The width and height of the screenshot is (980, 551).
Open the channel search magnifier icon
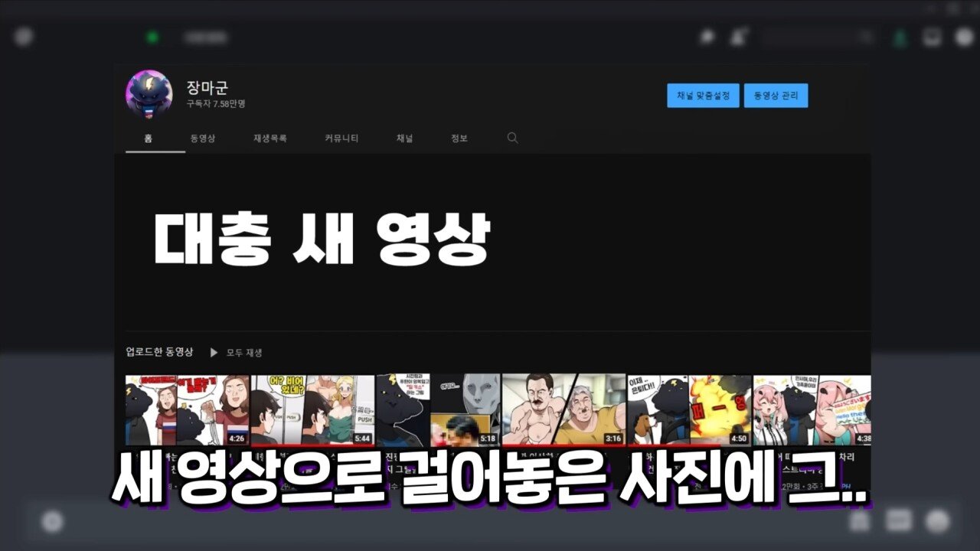512,138
